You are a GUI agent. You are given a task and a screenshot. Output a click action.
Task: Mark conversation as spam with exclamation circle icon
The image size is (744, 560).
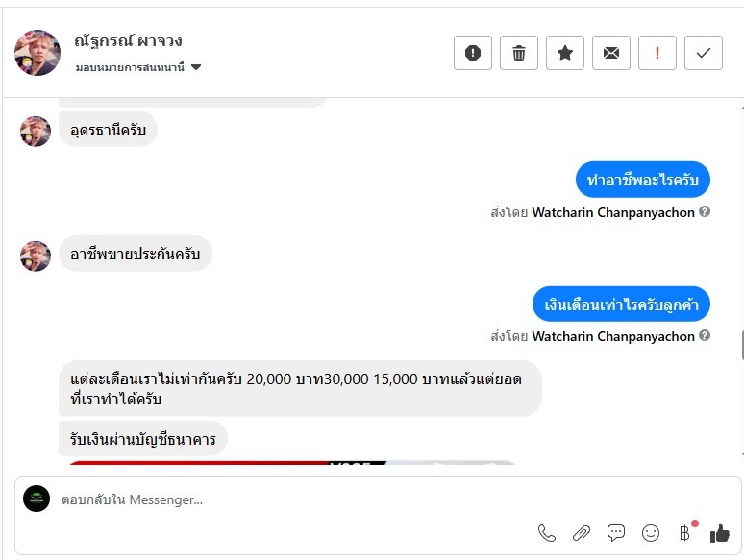[x=473, y=53]
